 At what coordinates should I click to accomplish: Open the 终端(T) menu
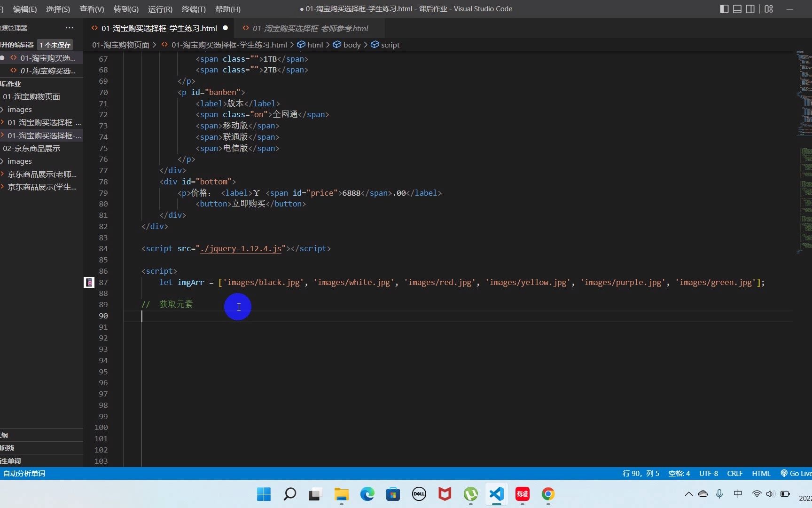194,9
